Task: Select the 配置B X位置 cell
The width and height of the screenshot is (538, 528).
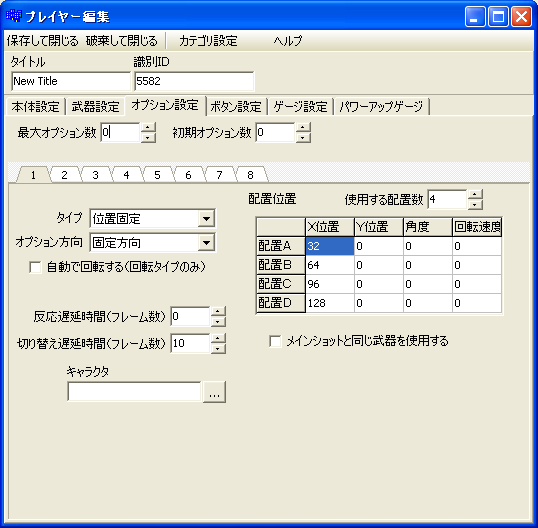Action: tap(330, 265)
